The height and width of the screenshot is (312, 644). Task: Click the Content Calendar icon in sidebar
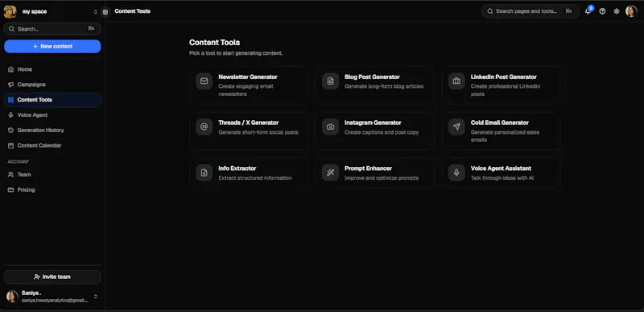point(10,145)
